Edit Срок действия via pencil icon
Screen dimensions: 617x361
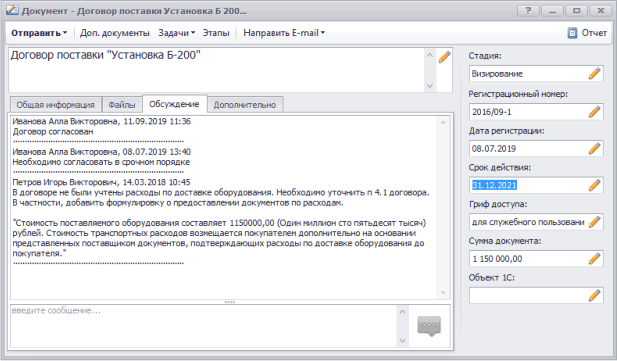595,185
